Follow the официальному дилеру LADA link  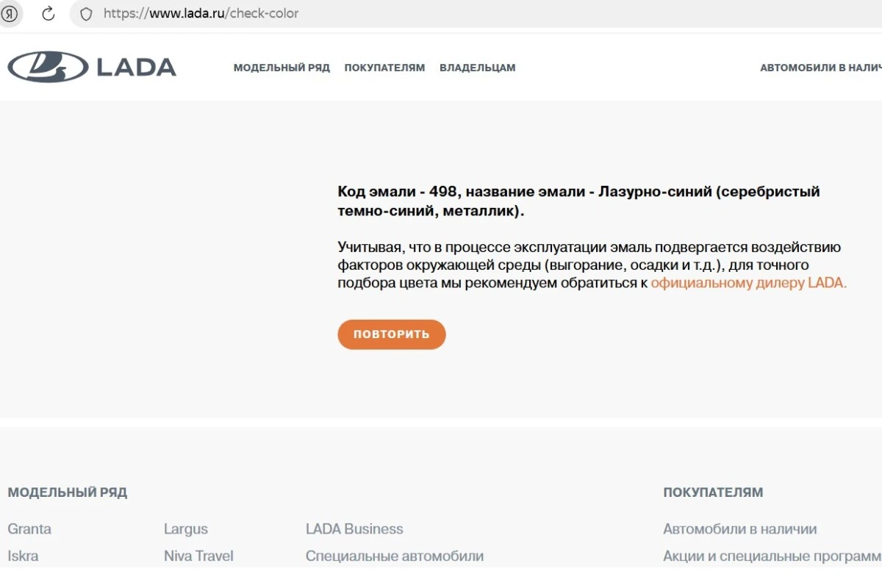(748, 283)
